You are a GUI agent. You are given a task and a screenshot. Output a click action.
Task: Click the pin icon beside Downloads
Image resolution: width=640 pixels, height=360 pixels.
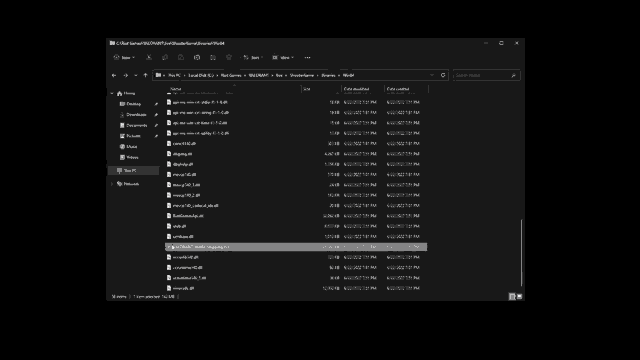(156, 115)
